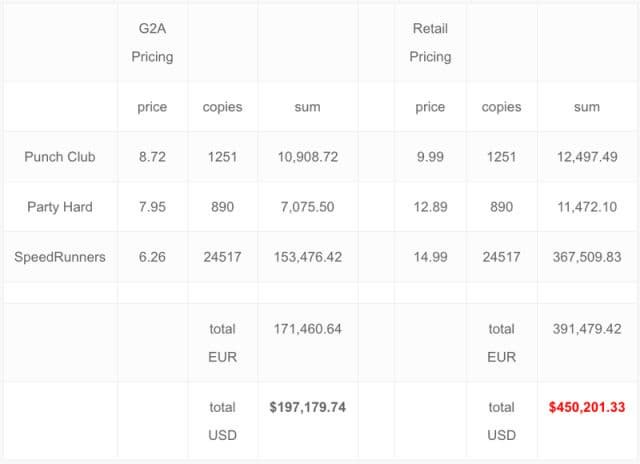This screenshot has height=464, width=640.
Task: Click the Retail Pricing header cell
Action: [x=430, y=43]
